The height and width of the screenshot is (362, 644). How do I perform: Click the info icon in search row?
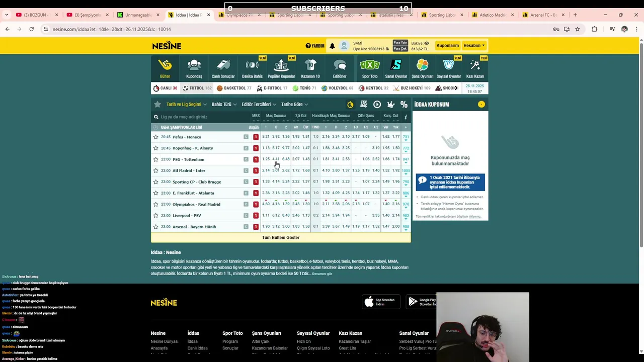click(x=406, y=117)
